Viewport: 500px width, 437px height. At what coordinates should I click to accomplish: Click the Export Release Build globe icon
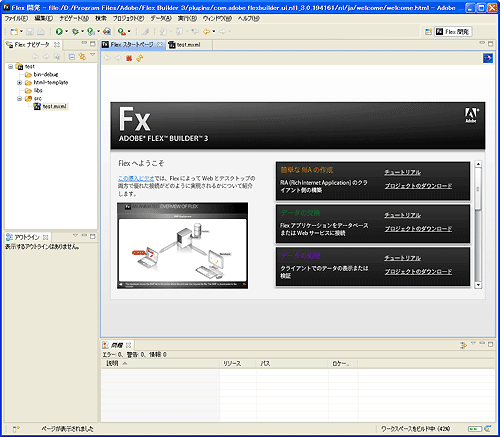point(107,32)
